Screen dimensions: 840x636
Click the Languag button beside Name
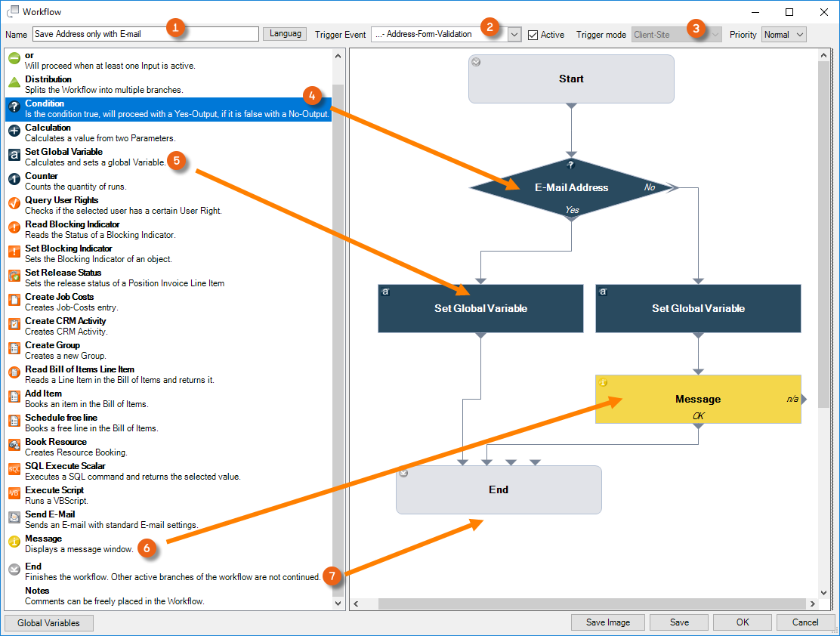tap(286, 34)
